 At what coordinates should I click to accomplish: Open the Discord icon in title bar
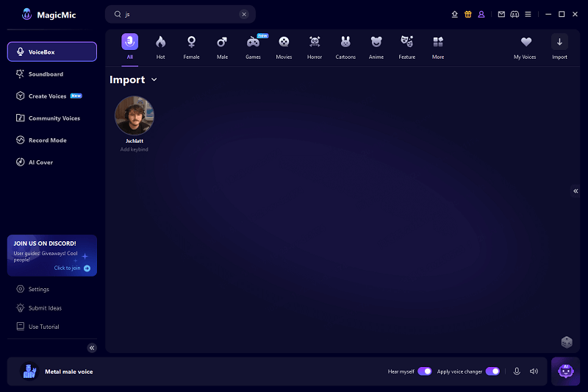coord(514,14)
